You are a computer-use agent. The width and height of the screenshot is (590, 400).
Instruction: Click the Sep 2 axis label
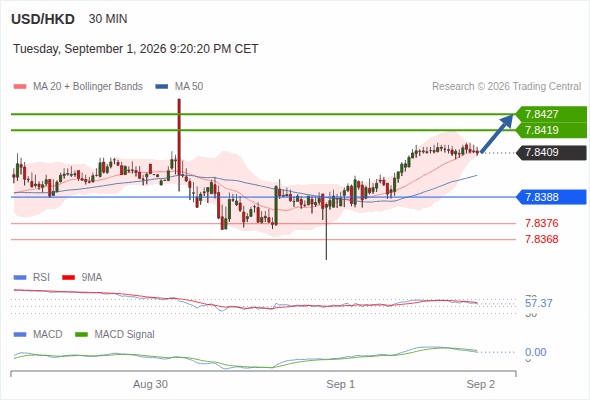[481, 385]
